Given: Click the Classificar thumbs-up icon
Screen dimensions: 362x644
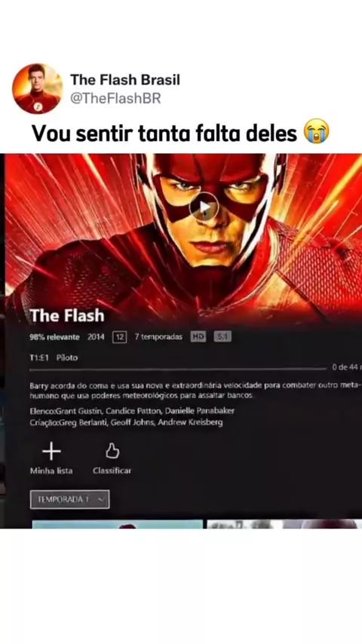Looking at the screenshot, I should (112, 450).
